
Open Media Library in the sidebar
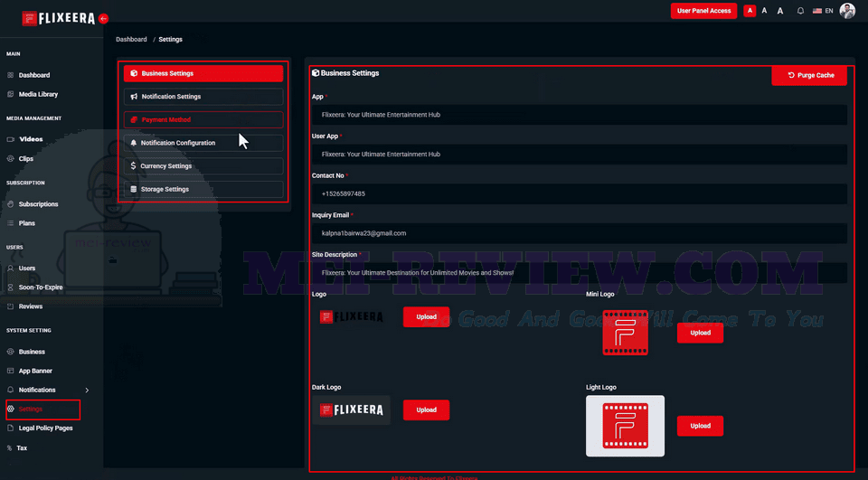(38, 95)
